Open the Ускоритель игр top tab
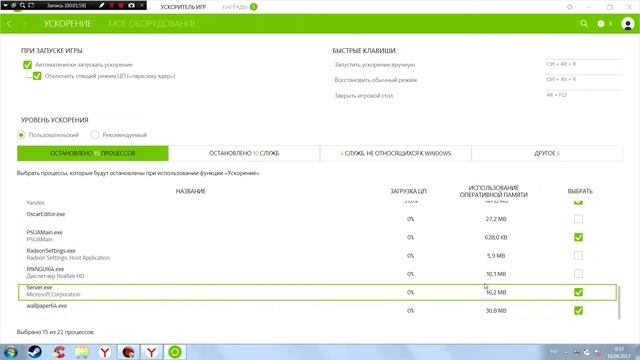 click(x=183, y=7)
